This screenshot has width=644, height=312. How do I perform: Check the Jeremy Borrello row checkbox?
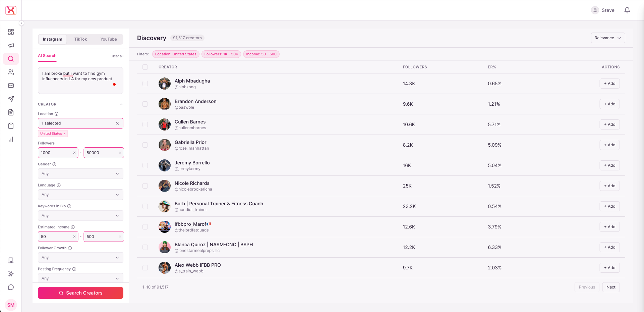145,165
